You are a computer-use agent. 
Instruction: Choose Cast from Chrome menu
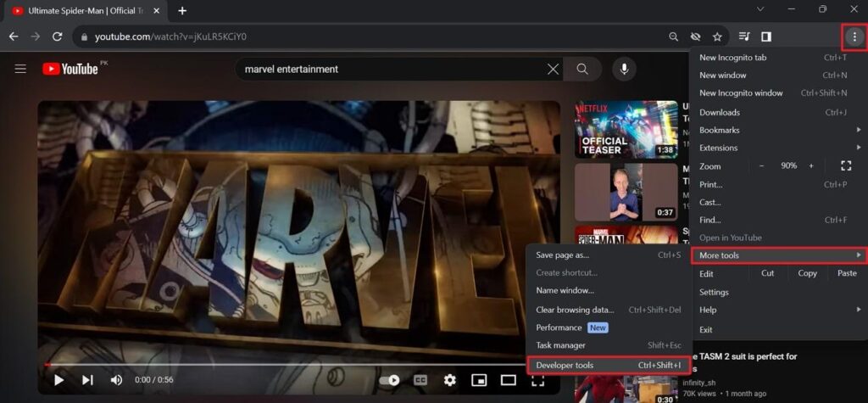coord(779,202)
